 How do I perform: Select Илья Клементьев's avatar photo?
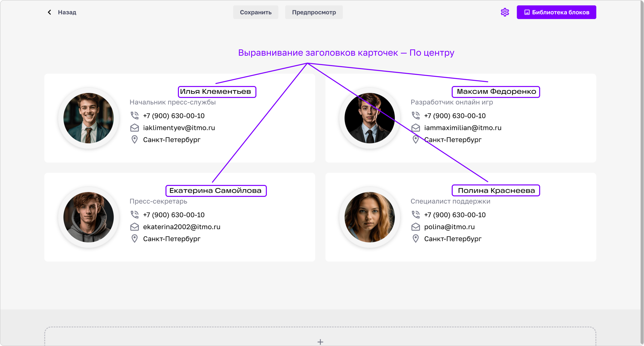(88, 118)
